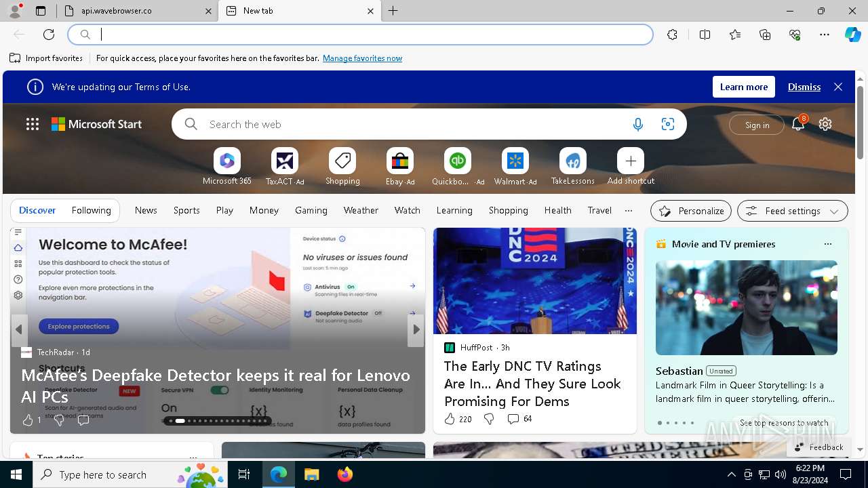Open the Shopping shortcut tile
Viewport: 868px width, 488px height.
click(342, 166)
